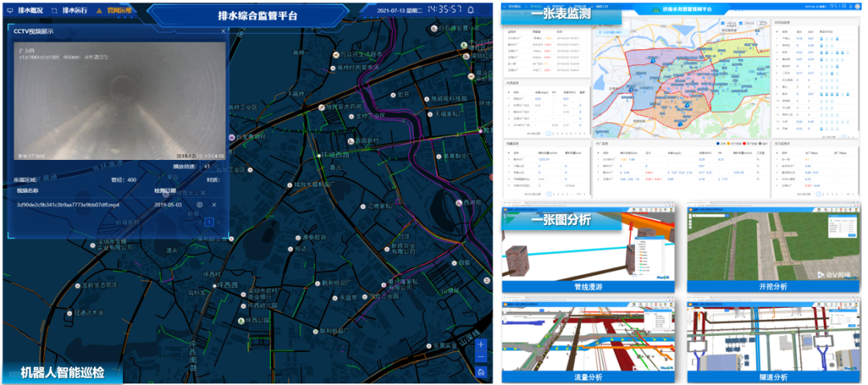The image size is (868, 385).
Task: Click the 联利纸品厂 map marker
Action: [x=316, y=331]
